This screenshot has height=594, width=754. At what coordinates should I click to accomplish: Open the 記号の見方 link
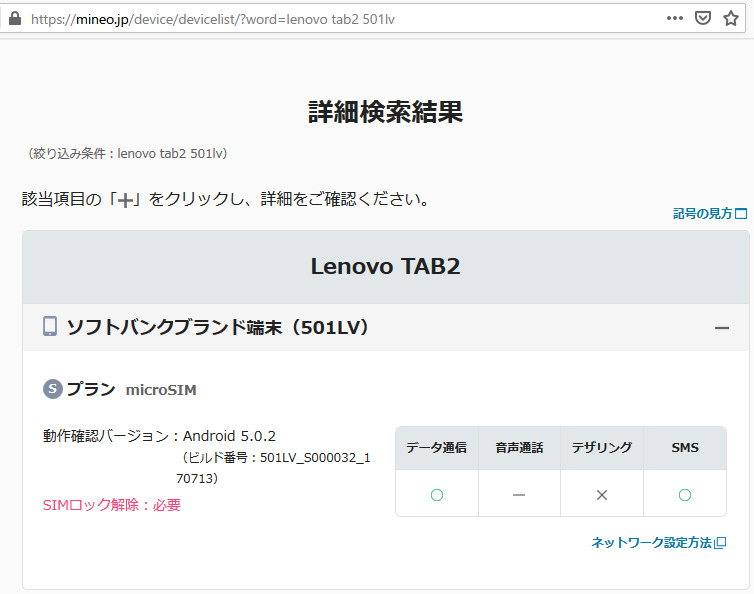pyautogui.click(x=710, y=214)
